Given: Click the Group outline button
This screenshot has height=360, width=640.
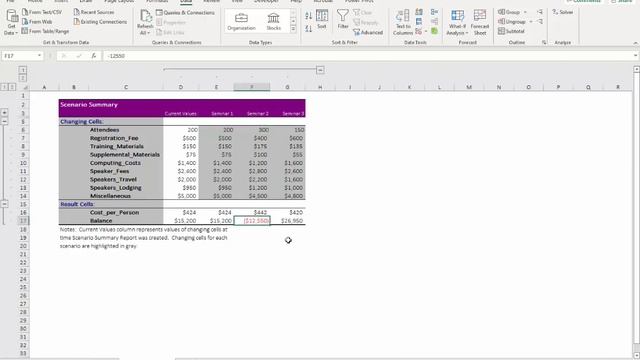Looking at the screenshot, I should pos(509,12).
